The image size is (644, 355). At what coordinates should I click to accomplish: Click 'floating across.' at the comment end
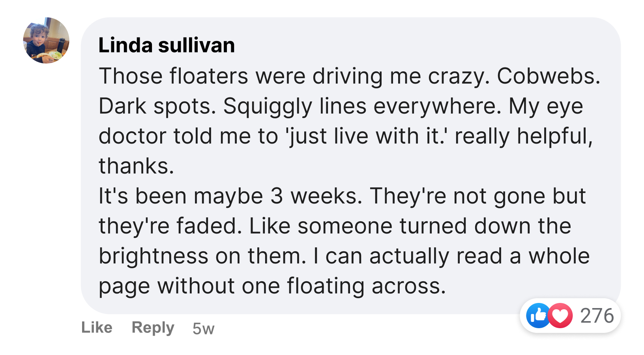coord(366,286)
